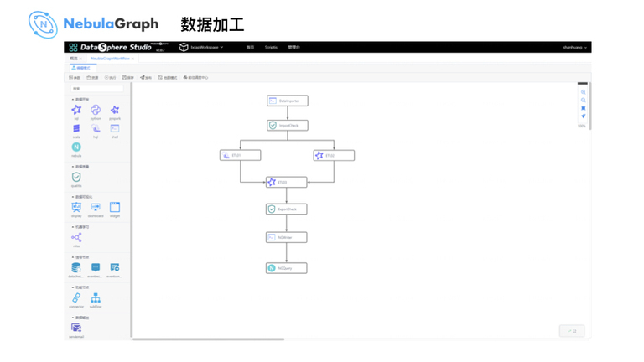Screen dimensions: 644x362
Task: Select the eventsender node icon
Action: (115, 267)
